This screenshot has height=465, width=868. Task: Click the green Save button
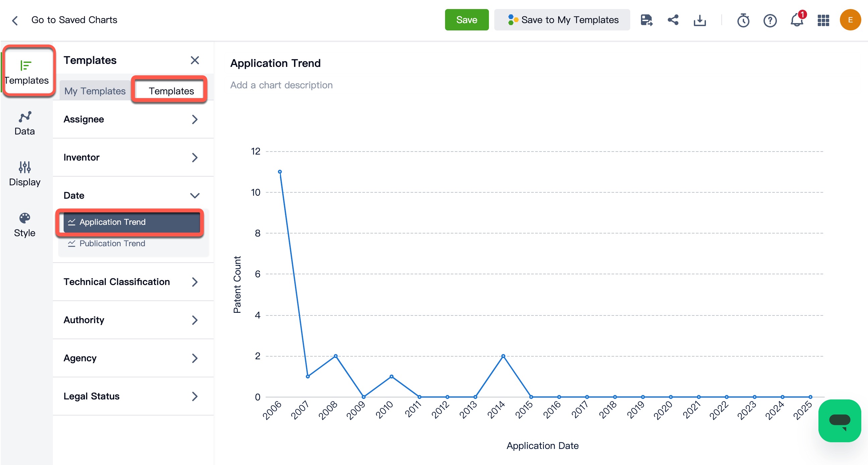(466, 20)
